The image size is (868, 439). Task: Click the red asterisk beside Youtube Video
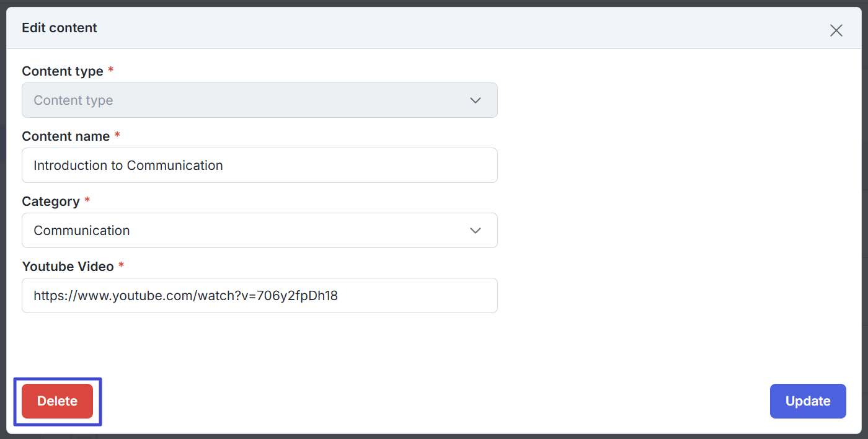click(122, 265)
